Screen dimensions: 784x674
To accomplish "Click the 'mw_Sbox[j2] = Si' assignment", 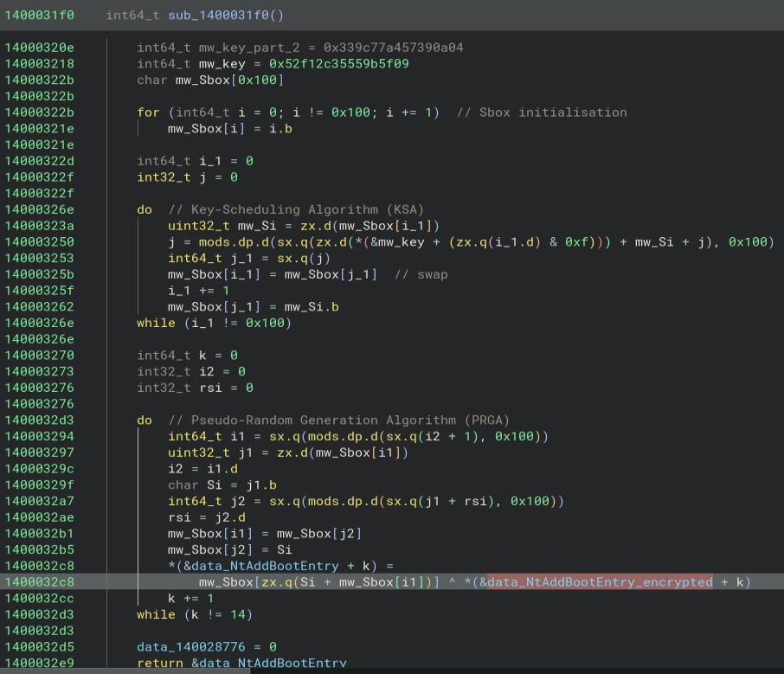I will [x=230, y=549].
